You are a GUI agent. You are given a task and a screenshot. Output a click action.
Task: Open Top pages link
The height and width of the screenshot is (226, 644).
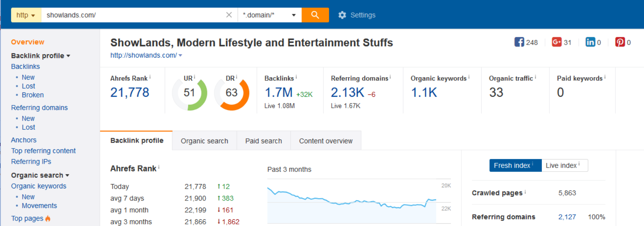tap(27, 219)
